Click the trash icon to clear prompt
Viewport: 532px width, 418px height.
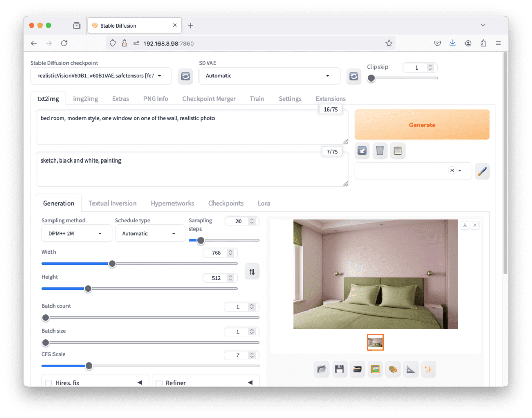point(380,151)
